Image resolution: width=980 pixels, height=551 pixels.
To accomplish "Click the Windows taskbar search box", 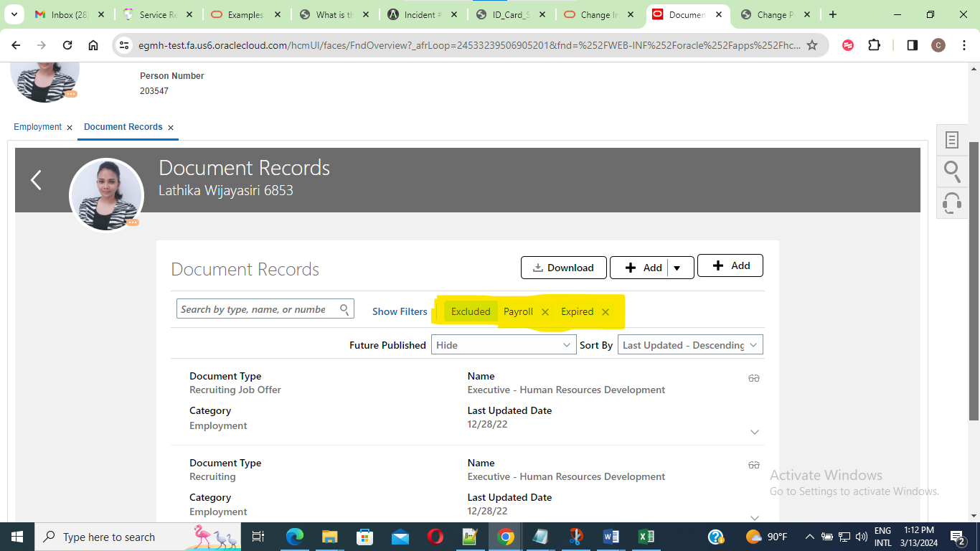I will click(x=136, y=537).
